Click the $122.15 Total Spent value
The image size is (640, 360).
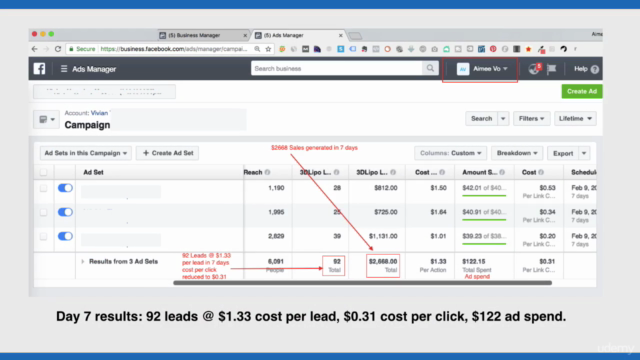(473, 262)
